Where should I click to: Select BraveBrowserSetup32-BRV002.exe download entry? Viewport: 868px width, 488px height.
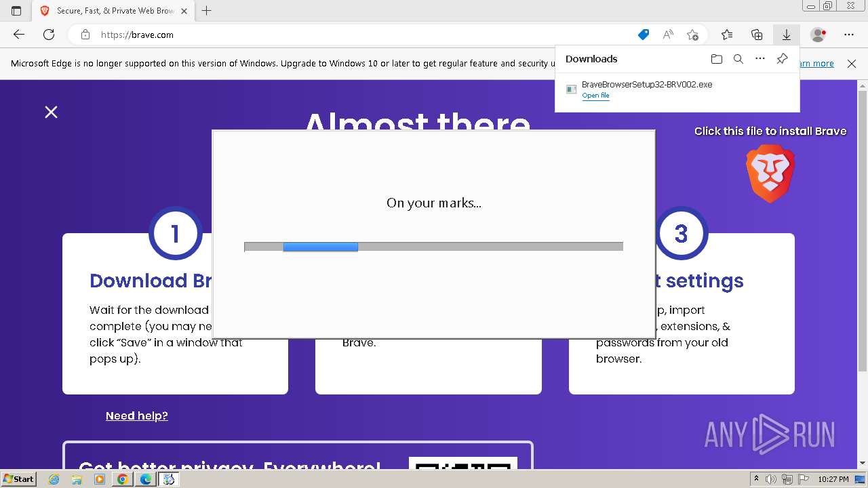point(677,89)
